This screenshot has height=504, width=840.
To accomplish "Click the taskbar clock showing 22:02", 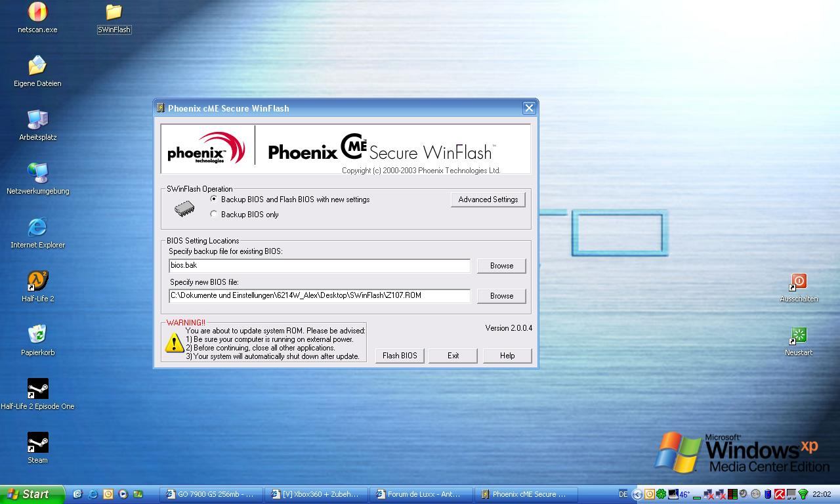I will [822, 494].
